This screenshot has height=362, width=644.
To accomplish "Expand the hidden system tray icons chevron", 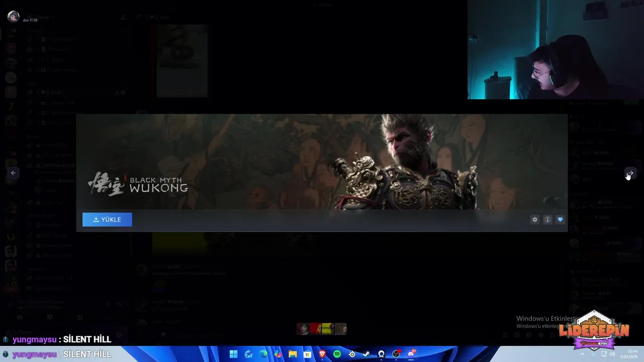I will click(583, 354).
